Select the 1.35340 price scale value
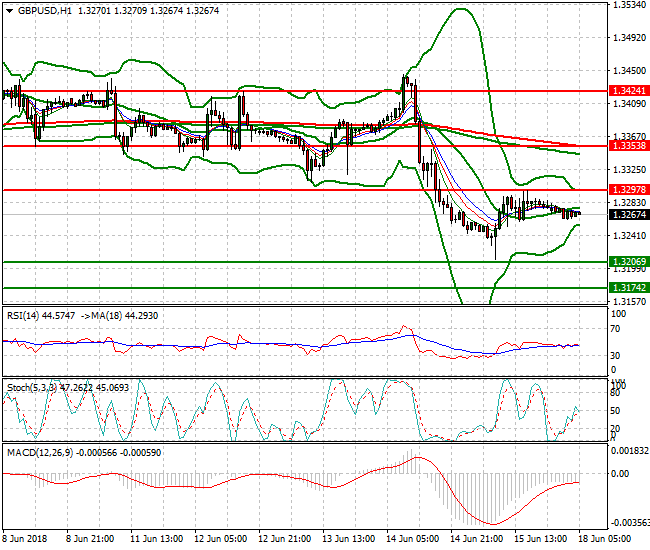This screenshot has height=550, width=650. (x=630, y=5)
